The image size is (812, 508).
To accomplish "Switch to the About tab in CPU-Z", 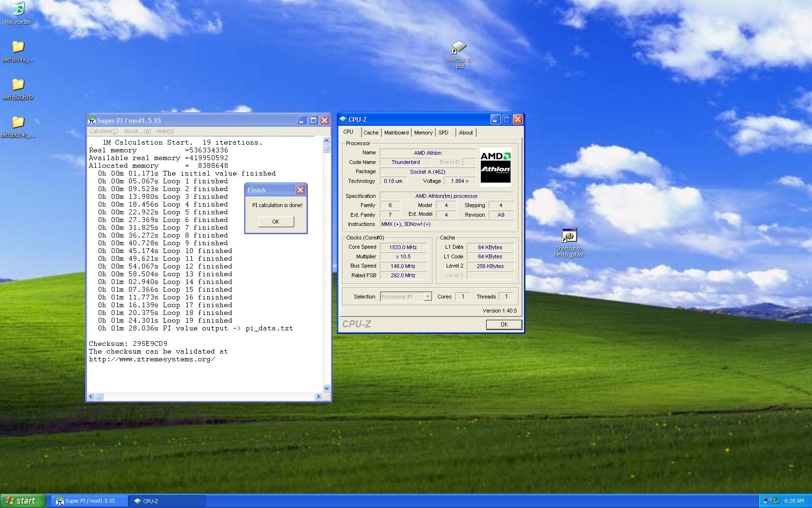I will [x=466, y=133].
